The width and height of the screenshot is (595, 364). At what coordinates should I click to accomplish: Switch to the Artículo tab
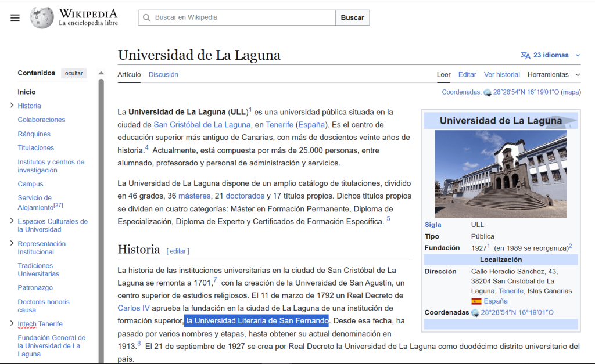click(x=129, y=75)
